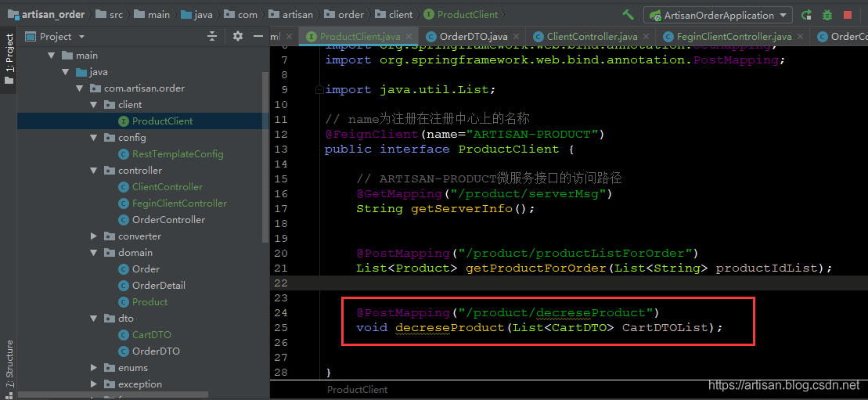Open the Project view selector dropdown

coord(81,37)
